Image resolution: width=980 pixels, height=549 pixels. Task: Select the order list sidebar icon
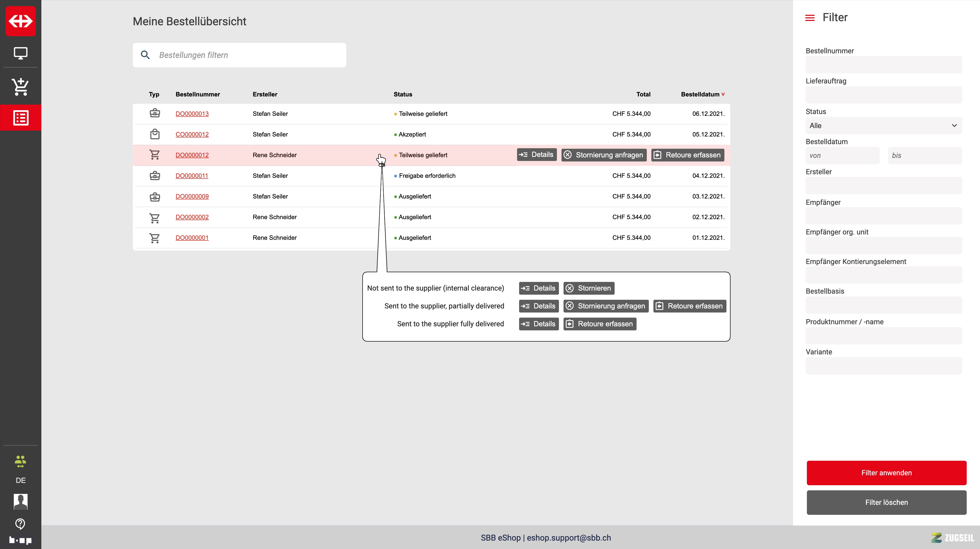click(x=20, y=118)
